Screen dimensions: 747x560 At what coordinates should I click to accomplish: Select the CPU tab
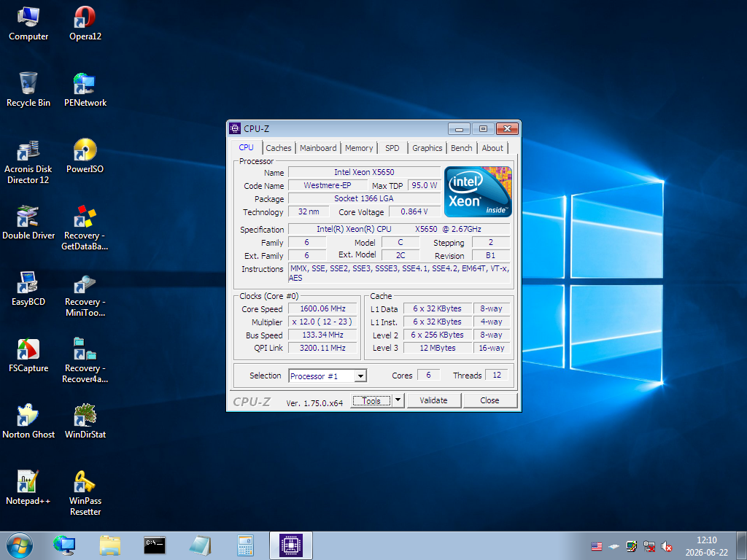247,147
